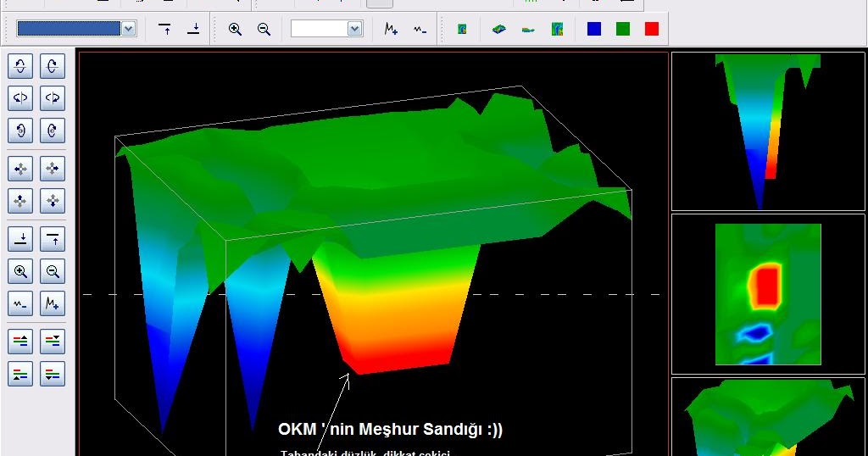Viewport: 868px width, 456px height.
Task: Zoom in with the sidebar magnifier plus button
Action: pos(20,271)
